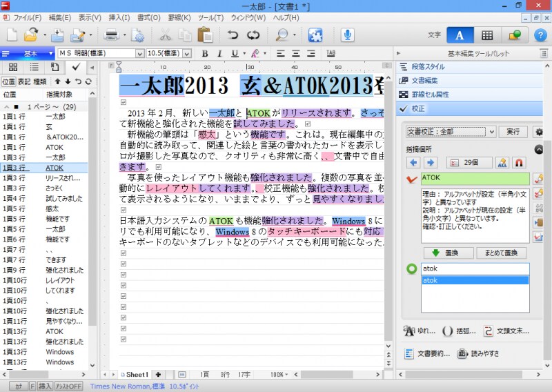Open proofreading settings gear icon
The height and width of the screenshot is (392, 552).
point(539,132)
